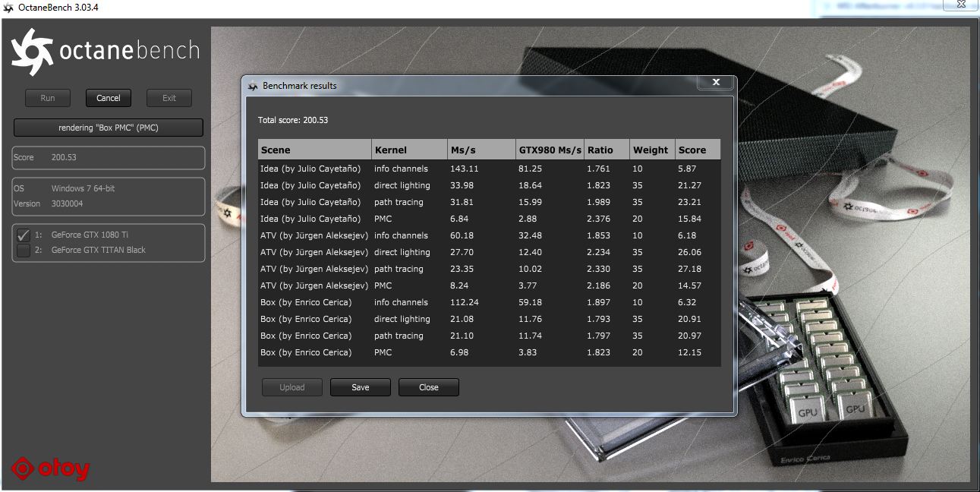Select the Box direct lighting row
The height and width of the screenshot is (492, 980).
tap(489, 319)
